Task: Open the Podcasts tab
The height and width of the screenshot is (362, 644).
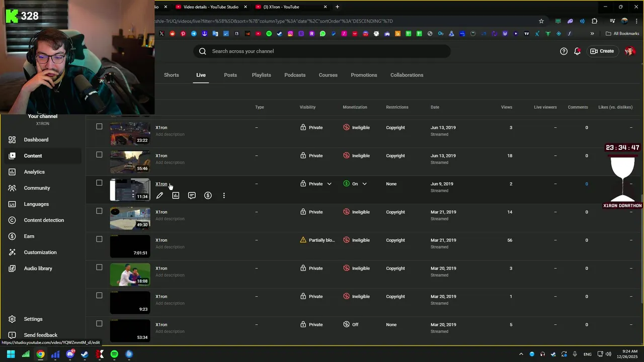Action: [x=295, y=75]
